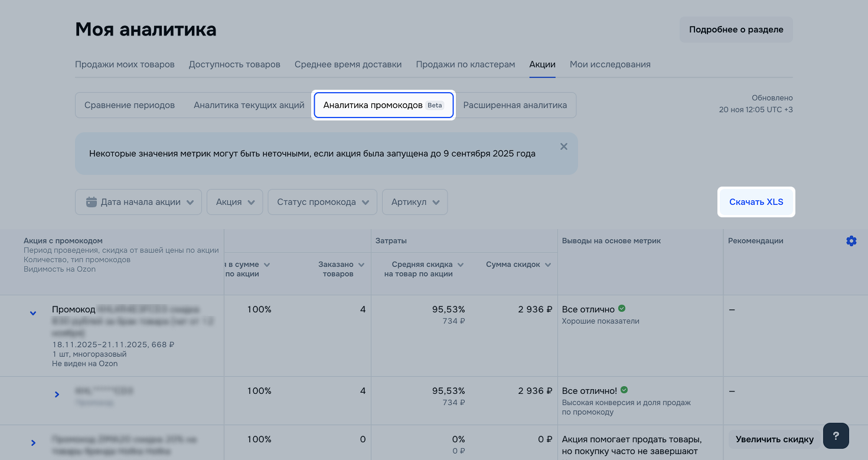Viewport: 868px width, 460px height.
Task: Click the 'Скачать XLS' download button
Action: (x=756, y=202)
